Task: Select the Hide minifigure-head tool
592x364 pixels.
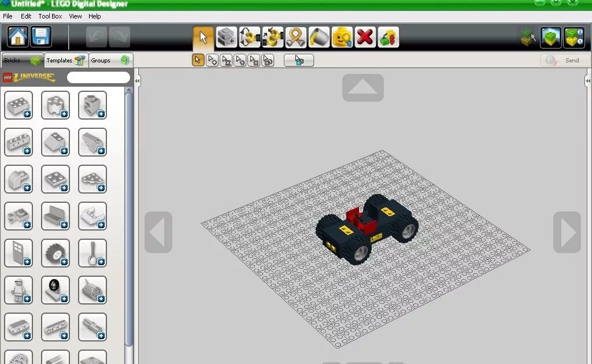Action: (342, 38)
